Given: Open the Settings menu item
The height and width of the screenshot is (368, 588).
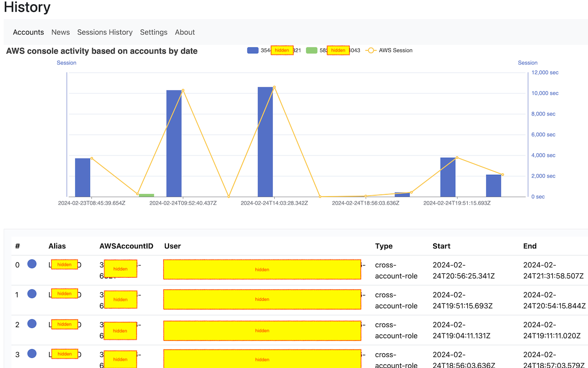Looking at the screenshot, I should (x=153, y=32).
